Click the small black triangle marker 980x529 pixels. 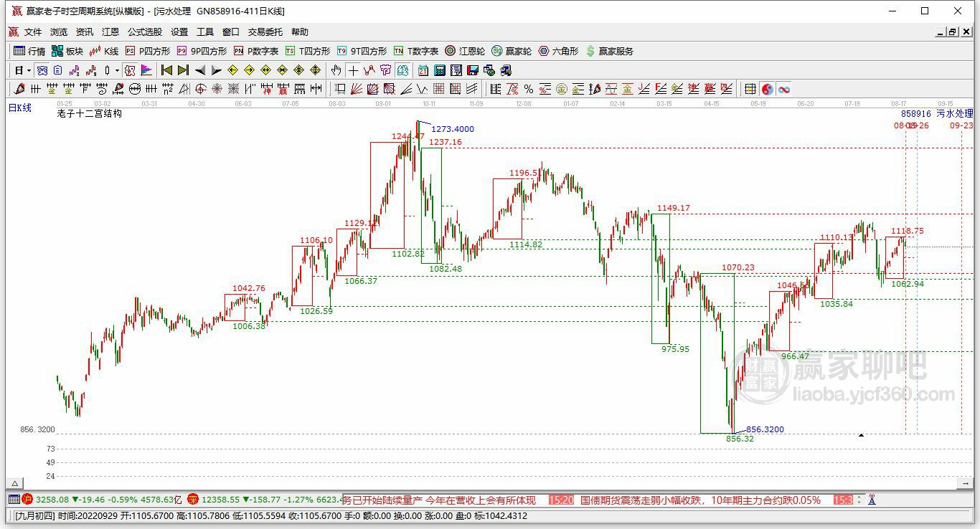861,434
